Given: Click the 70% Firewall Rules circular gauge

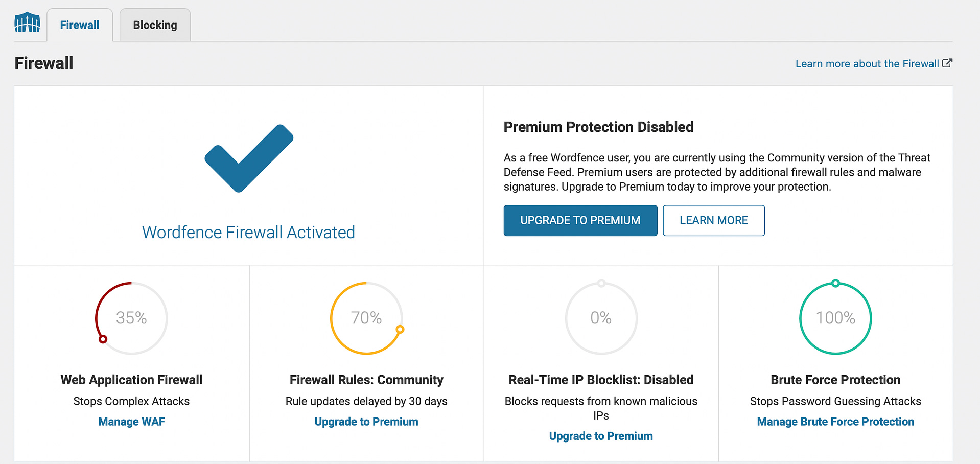Looking at the screenshot, I should (x=366, y=318).
